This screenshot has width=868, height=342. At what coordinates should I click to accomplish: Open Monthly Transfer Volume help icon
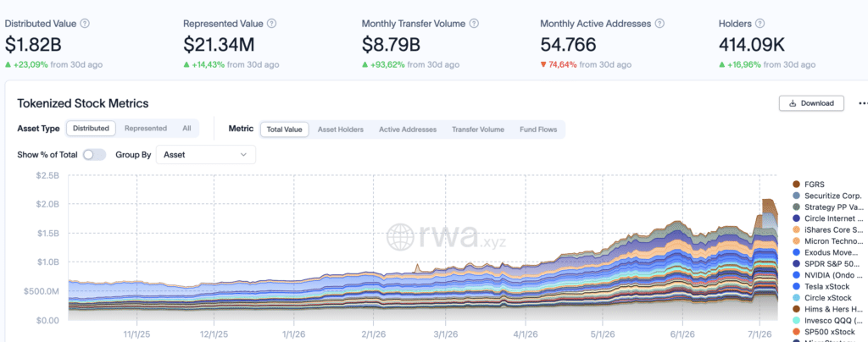474,24
